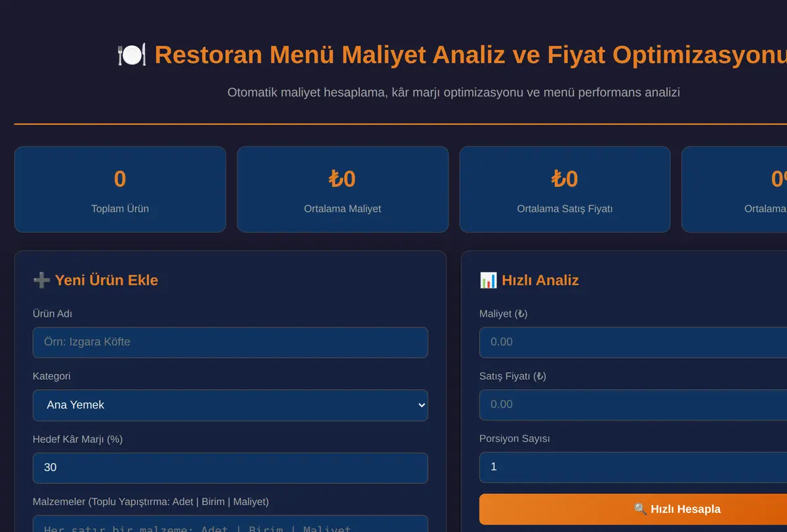Focus the Satış Fiyatı (₺) input

pyautogui.click(x=633, y=405)
